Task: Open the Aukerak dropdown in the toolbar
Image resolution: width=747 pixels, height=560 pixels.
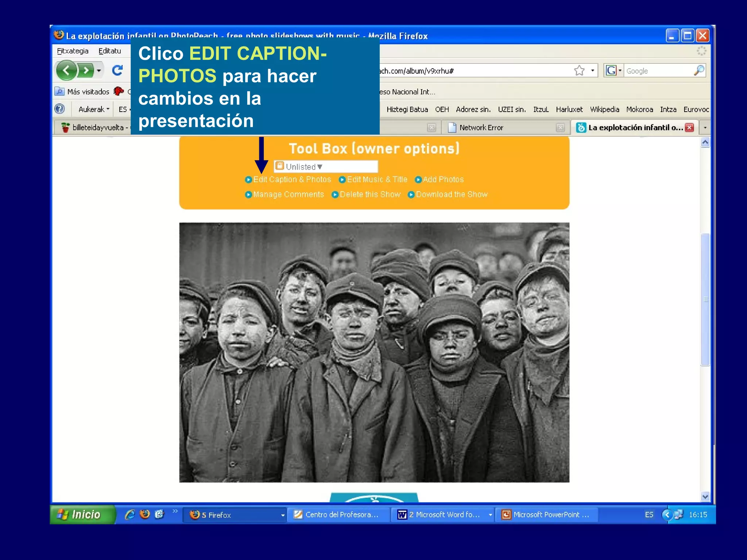Action: pos(94,109)
